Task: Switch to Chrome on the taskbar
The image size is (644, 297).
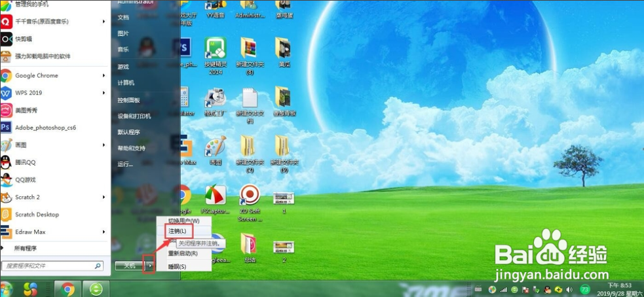Action: pos(67,289)
